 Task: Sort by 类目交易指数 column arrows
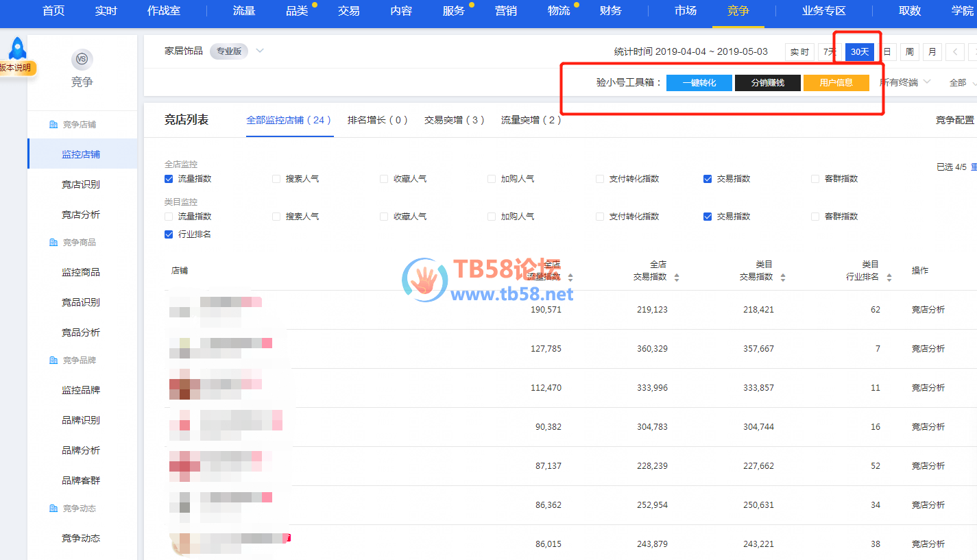783,278
